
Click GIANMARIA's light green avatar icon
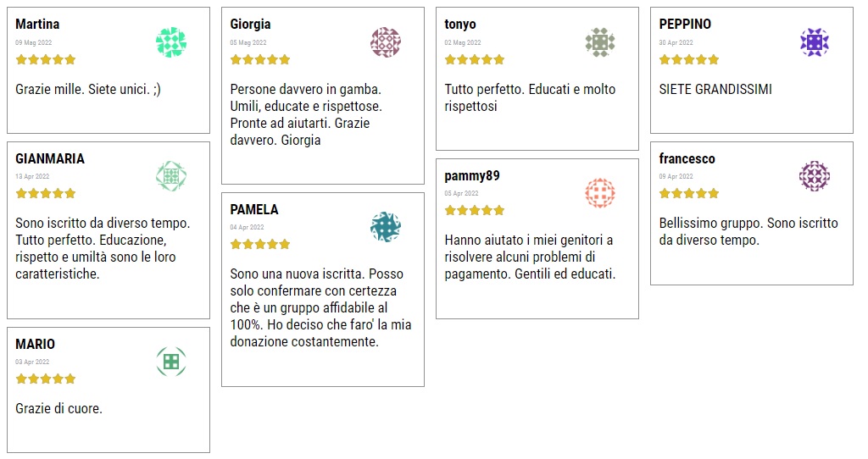[171, 176]
